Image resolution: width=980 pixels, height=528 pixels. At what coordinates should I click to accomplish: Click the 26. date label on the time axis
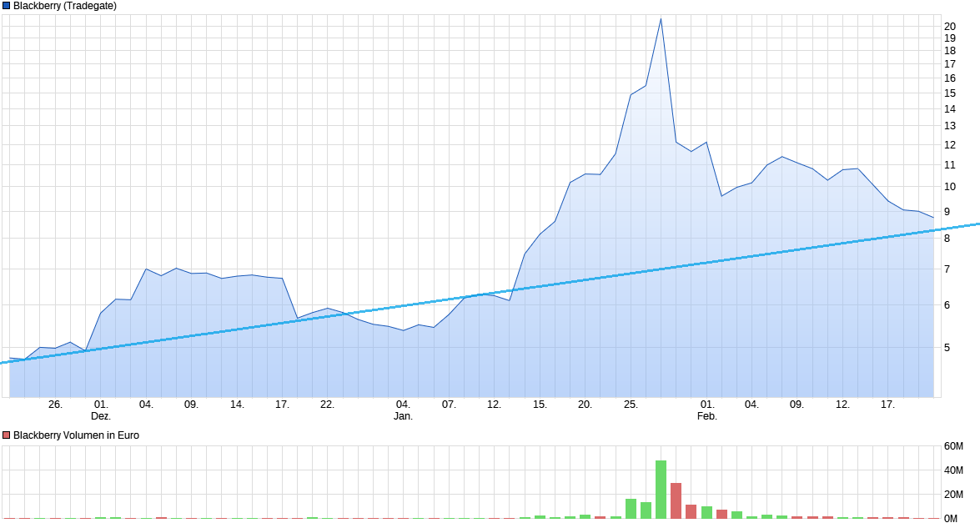pos(54,402)
